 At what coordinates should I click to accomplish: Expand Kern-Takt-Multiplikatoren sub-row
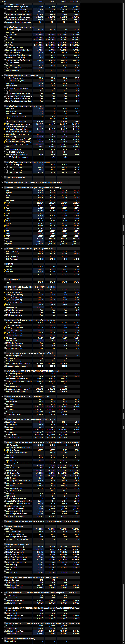4,68
